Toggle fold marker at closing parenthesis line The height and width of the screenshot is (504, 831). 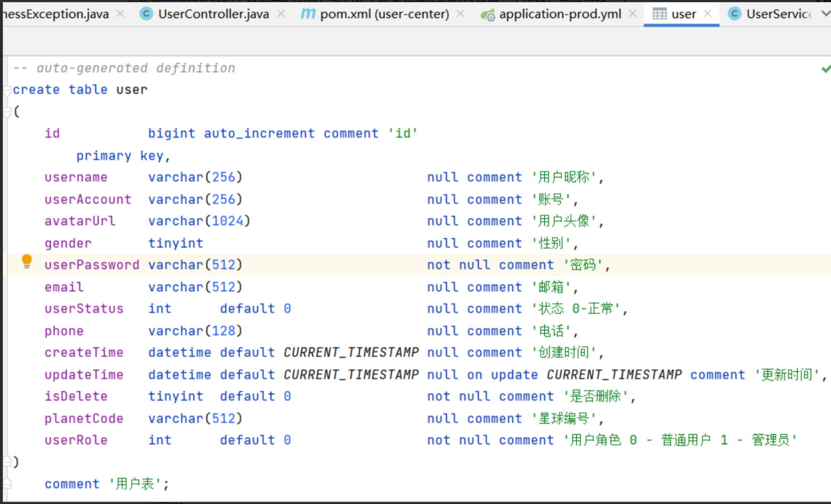tap(7, 462)
